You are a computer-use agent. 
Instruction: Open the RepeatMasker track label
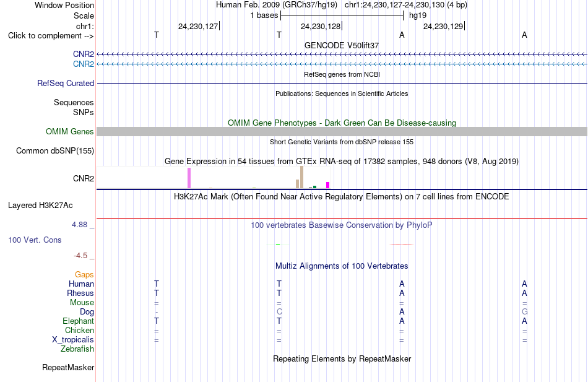click(68, 367)
